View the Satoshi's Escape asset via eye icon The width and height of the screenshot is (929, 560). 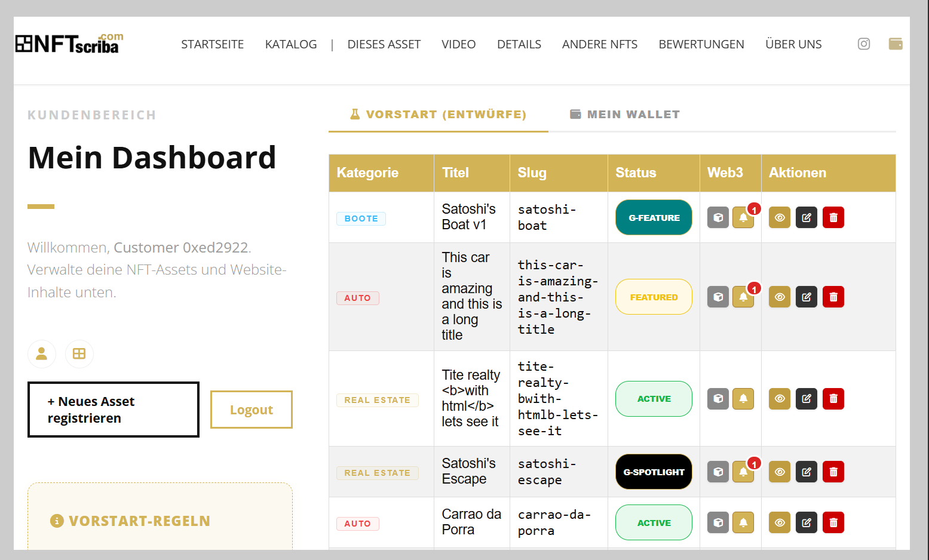(780, 472)
